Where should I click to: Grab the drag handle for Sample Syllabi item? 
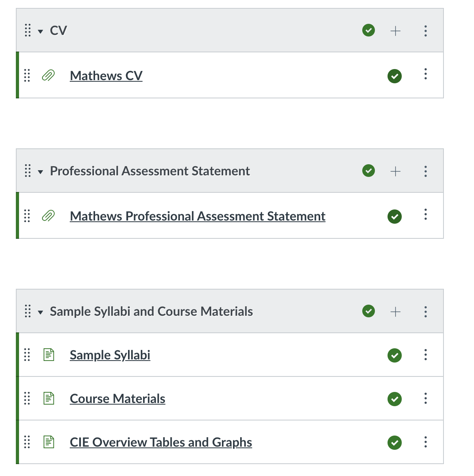(x=27, y=355)
